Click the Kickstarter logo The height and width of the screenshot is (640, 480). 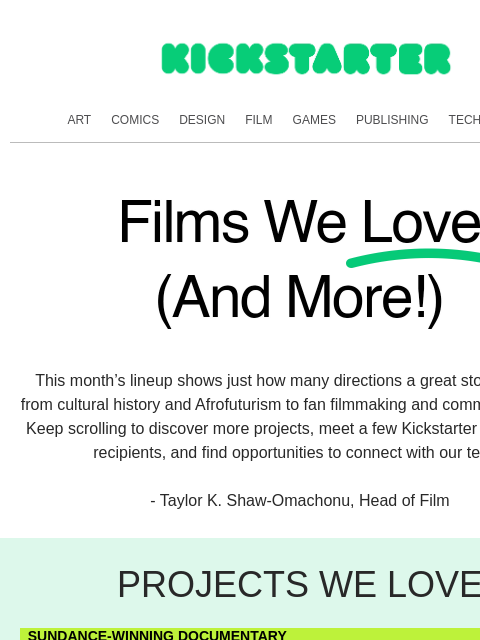pos(306,59)
